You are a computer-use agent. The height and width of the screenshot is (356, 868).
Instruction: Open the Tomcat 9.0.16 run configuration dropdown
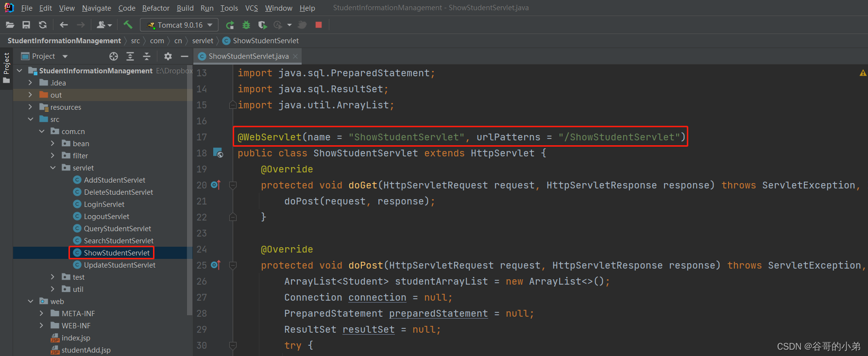coord(179,25)
